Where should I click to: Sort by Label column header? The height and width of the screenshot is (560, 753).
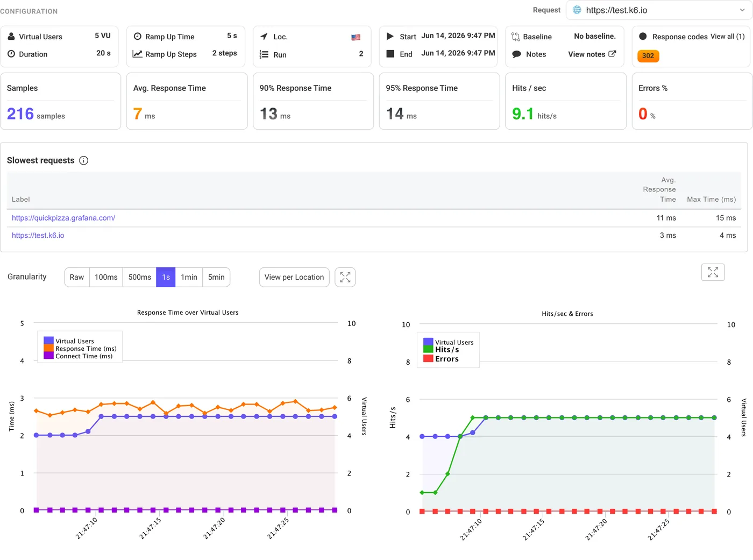click(21, 200)
